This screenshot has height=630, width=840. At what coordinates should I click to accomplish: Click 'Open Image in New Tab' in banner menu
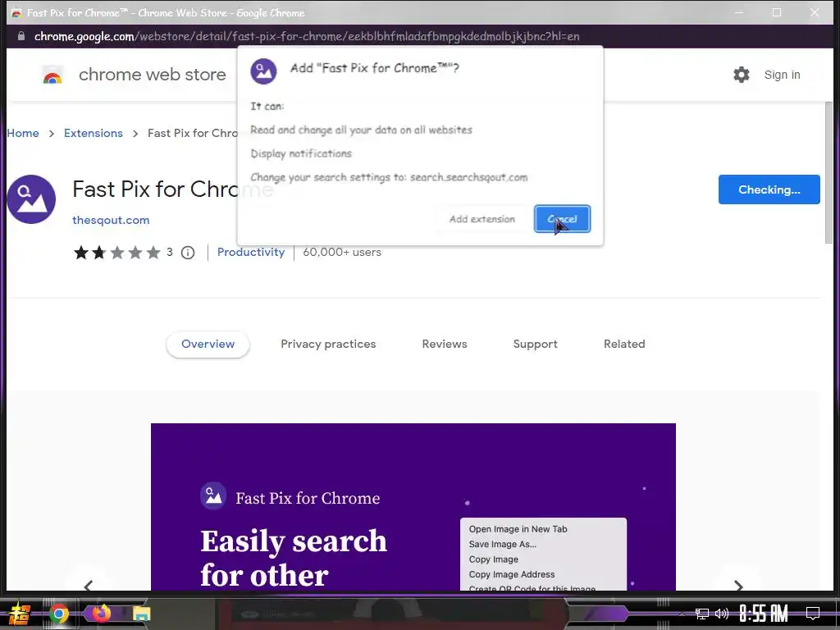518,529
